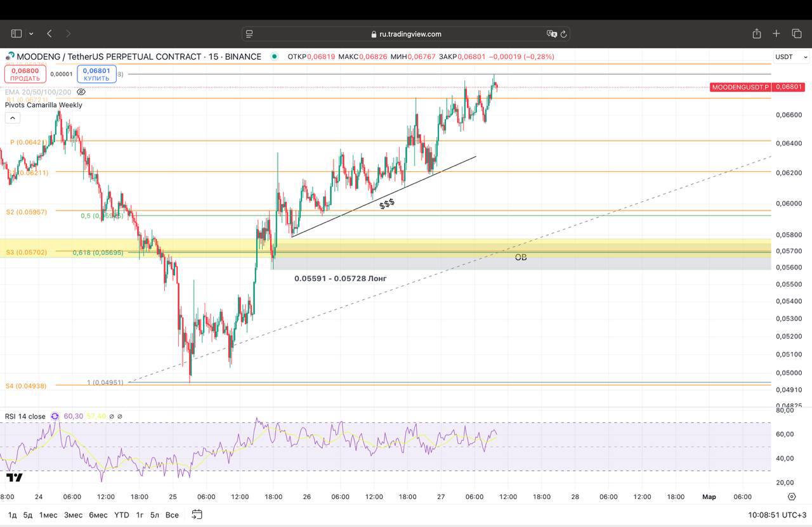Screen dimensions: 812x527
Task: Select the $$$ trendline label
Action: pyautogui.click(x=387, y=204)
